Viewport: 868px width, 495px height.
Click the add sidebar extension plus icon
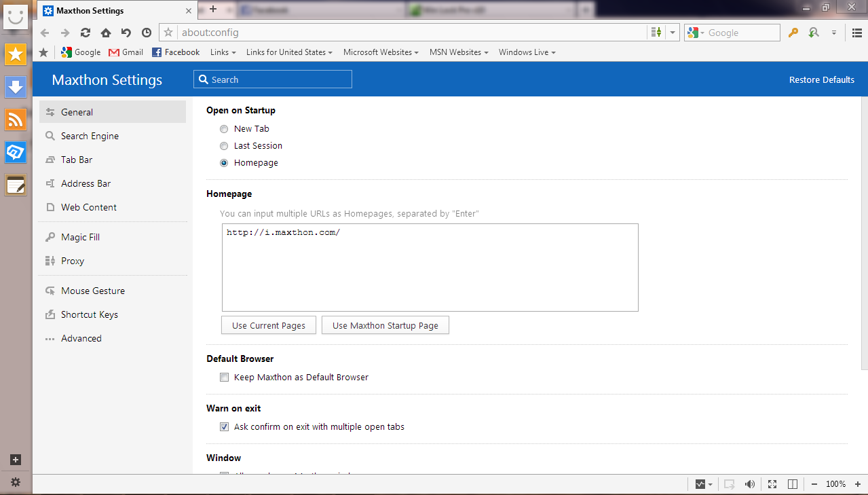coord(16,460)
